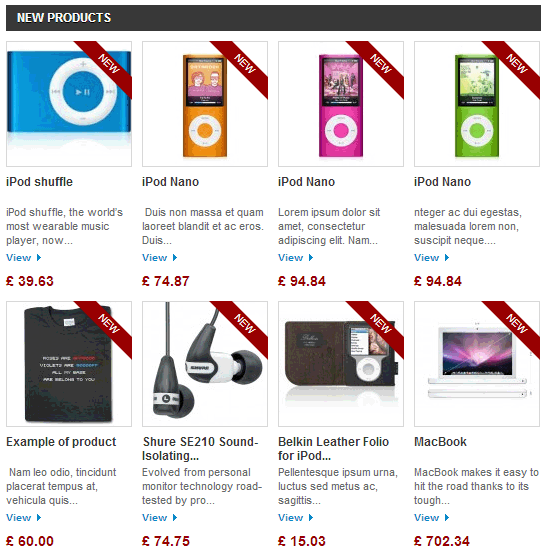Open the white MacBook product image
This screenshot has width=546, height=556.
tap(477, 364)
